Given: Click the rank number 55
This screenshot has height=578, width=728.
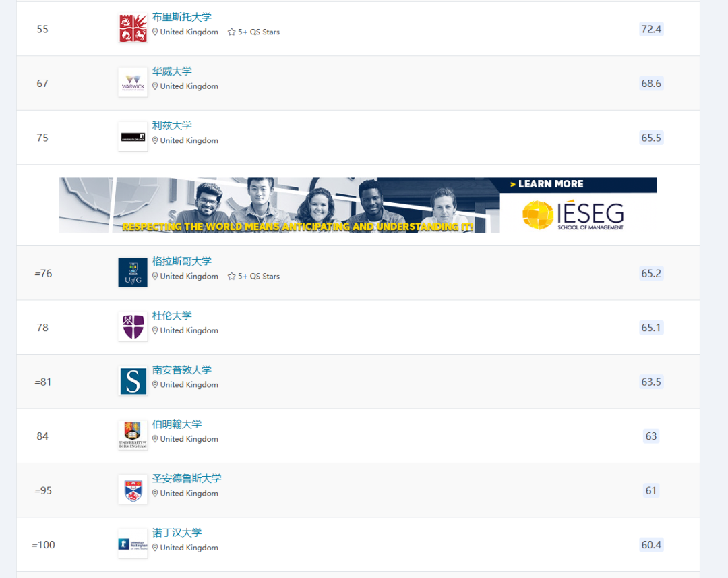Looking at the screenshot, I should pyautogui.click(x=42, y=29).
